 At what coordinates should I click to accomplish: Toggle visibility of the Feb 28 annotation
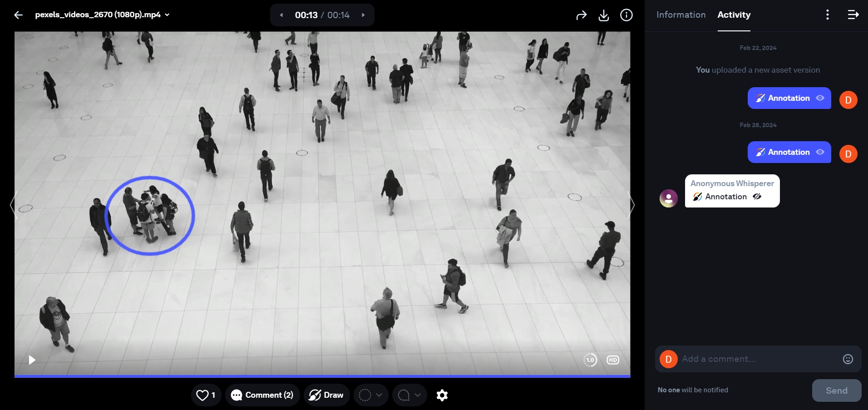(820, 152)
